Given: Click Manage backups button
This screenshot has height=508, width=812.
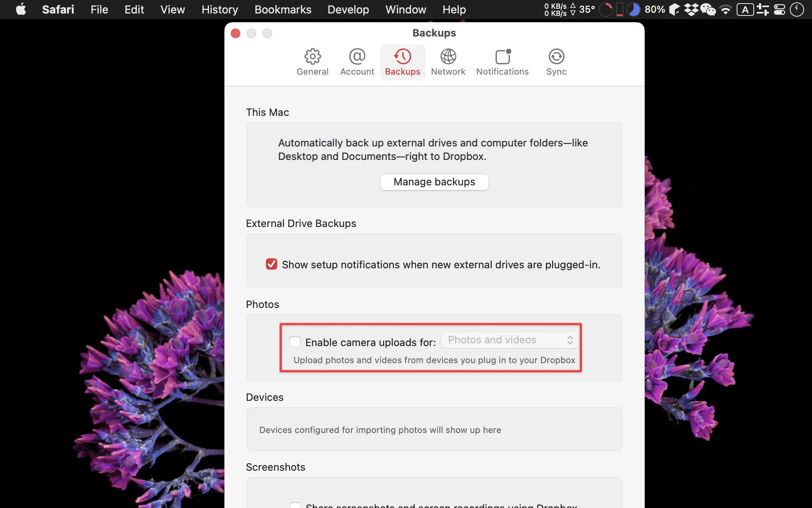Looking at the screenshot, I should click(434, 181).
